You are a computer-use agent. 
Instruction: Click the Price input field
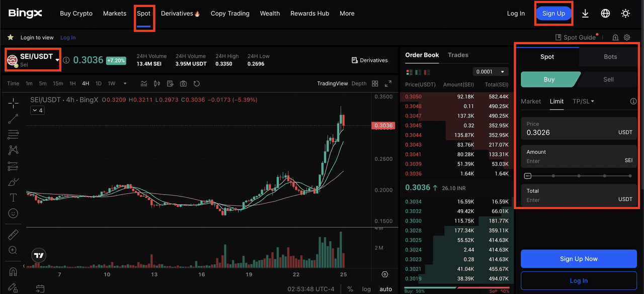click(579, 129)
